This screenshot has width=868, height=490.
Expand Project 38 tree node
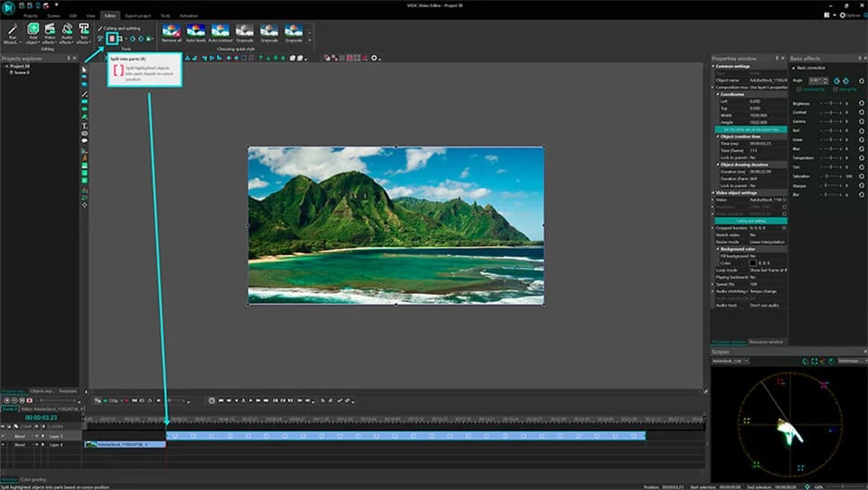click(x=6, y=66)
